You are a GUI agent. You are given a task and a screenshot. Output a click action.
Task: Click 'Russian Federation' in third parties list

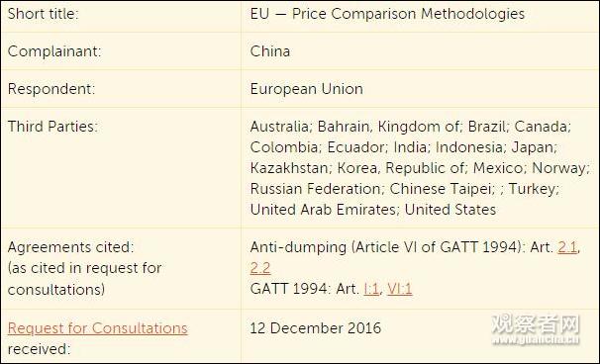(x=315, y=189)
